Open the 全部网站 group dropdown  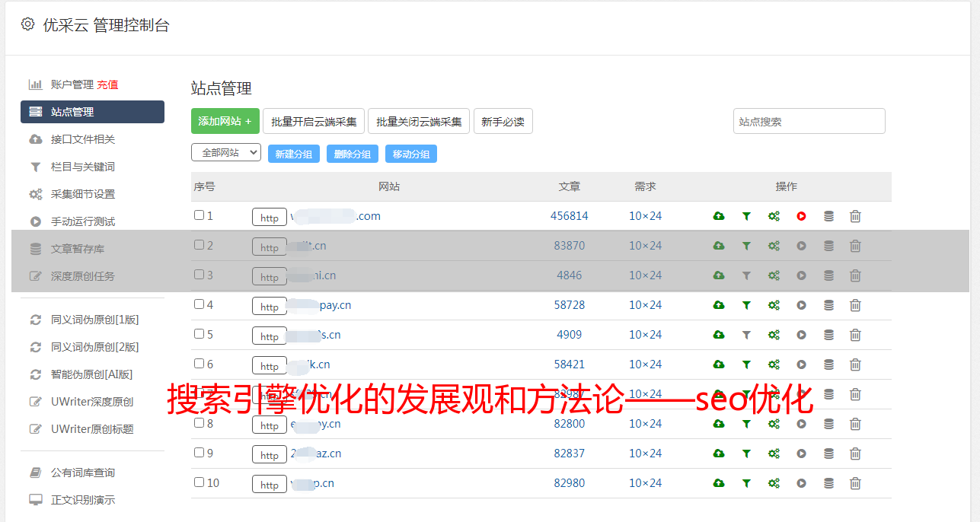(226, 153)
